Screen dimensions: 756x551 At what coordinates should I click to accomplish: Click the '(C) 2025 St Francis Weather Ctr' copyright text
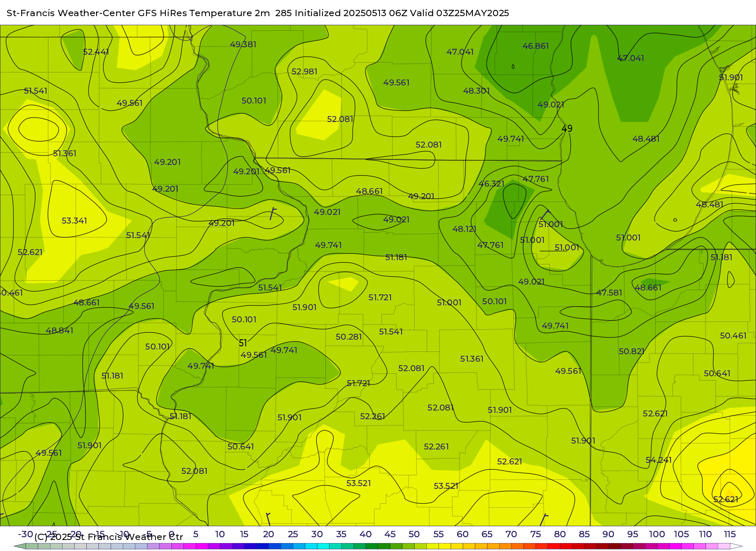[x=109, y=537]
